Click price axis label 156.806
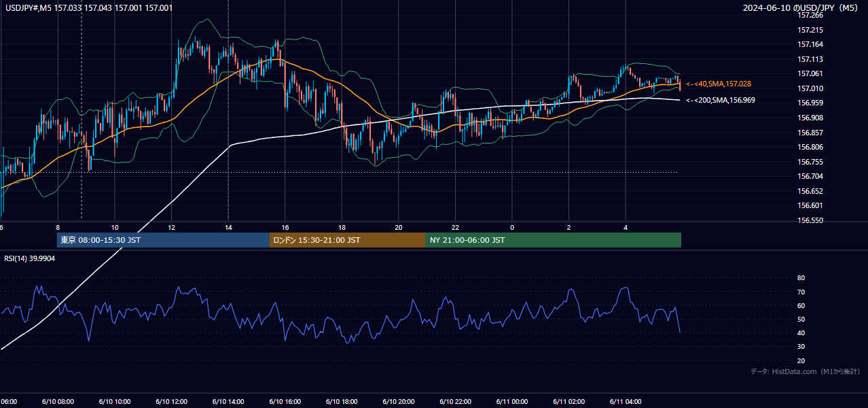Image resolution: width=868 pixels, height=408 pixels. click(810, 147)
